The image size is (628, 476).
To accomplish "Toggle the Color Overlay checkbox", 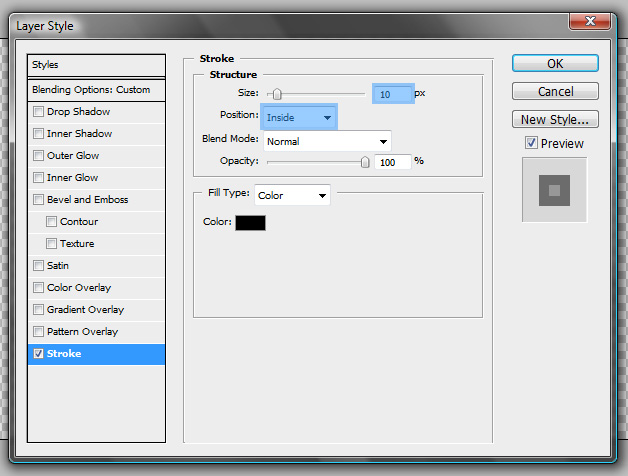I will pyautogui.click(x=38, y=288).
